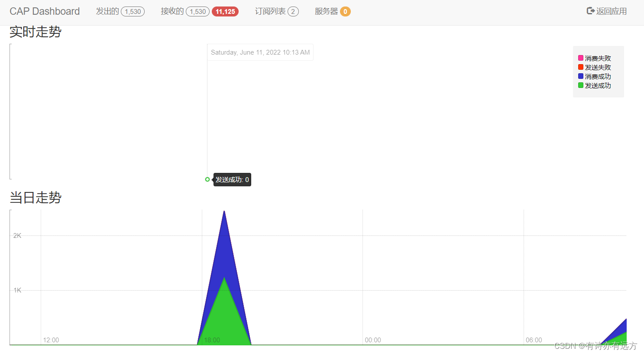Click the 消费成功 legend label
The height and width of the screenshot is (354, 644).
tap(598, 76)
